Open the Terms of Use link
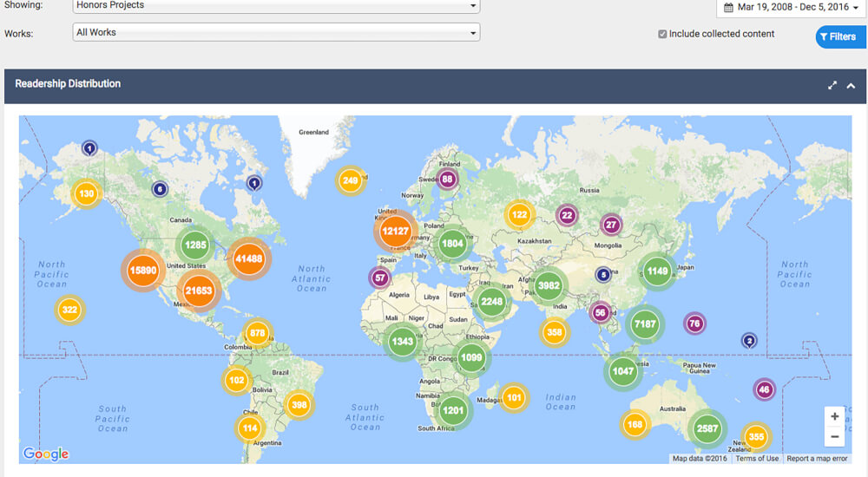The image size is (868, 477). [x=757, y=458]
